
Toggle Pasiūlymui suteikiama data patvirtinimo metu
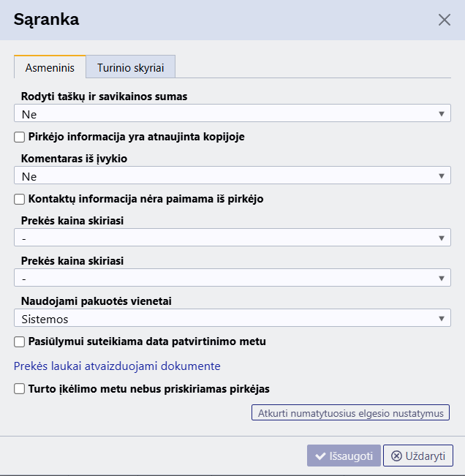pos(20,341)
